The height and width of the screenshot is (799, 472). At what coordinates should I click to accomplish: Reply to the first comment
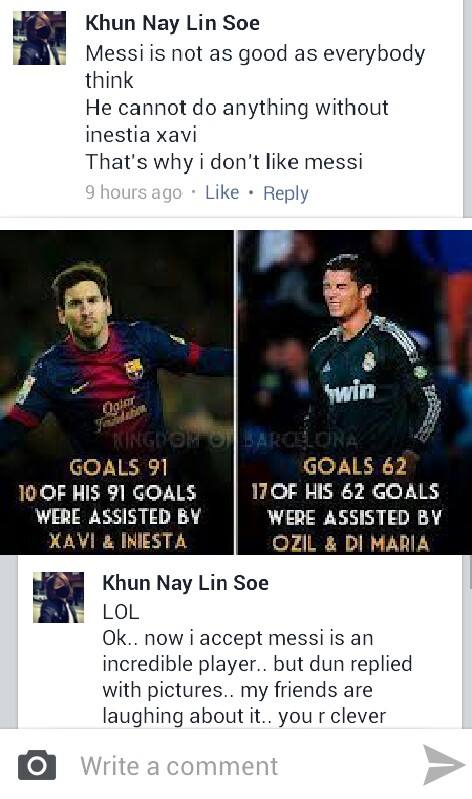(286, 194)
